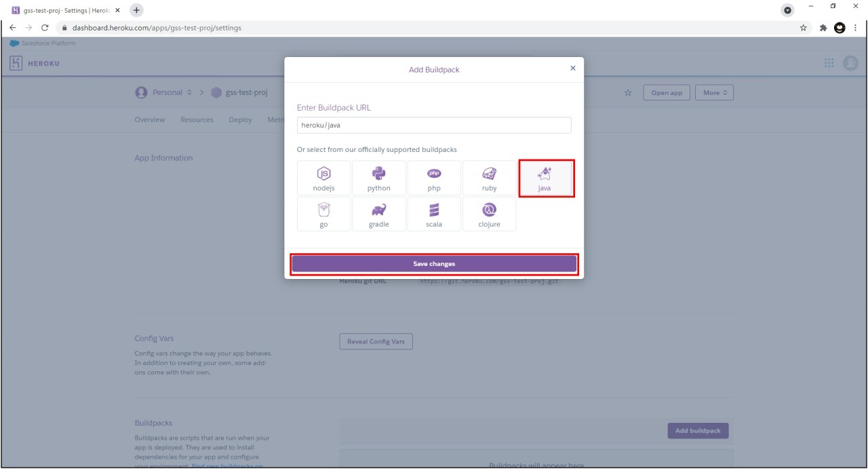Image resolution: width=868 pixels, height=469 pixels.
Task: Select the gss-test-proj Settings browser tab
Action: pyautogui.click(x=64, y=10)
